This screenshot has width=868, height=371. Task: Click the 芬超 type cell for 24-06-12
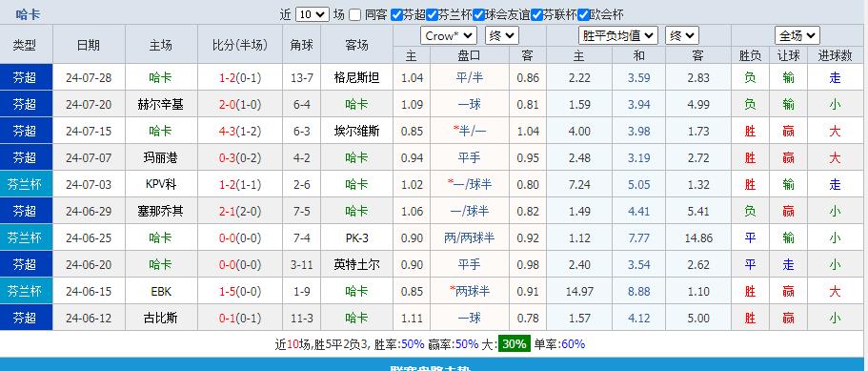click(25, 318)
